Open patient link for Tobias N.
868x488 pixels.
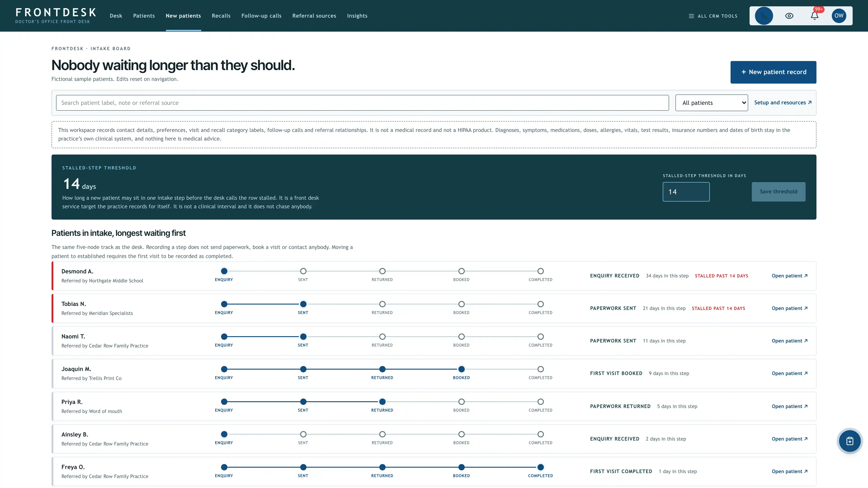pyautogui.click(x=790, y=308)
